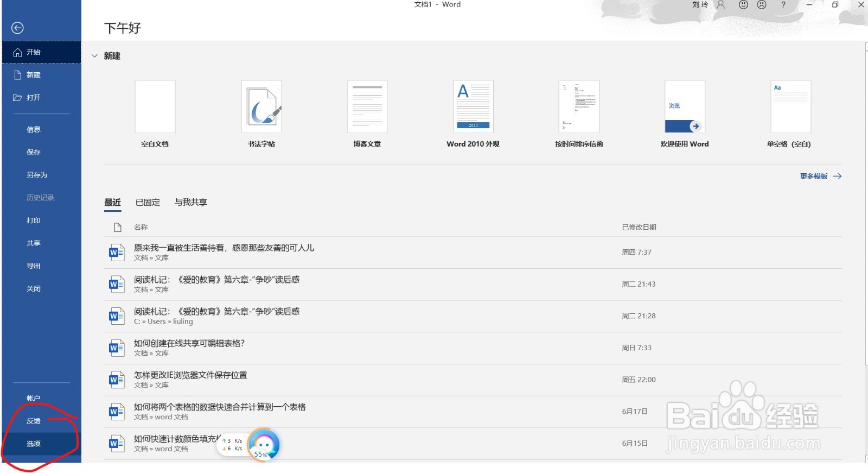Open 怎样更改IE浏览器文件保存位置 document
Image resolution: width=868 pixels, height=473 pixels.
pos(473,380)
